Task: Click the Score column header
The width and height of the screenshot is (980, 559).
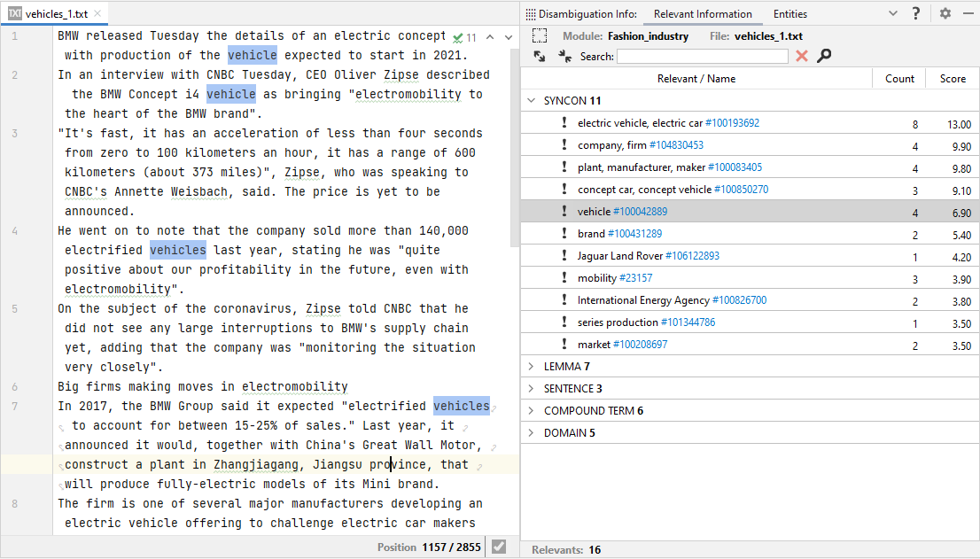Action: [953, 79]
